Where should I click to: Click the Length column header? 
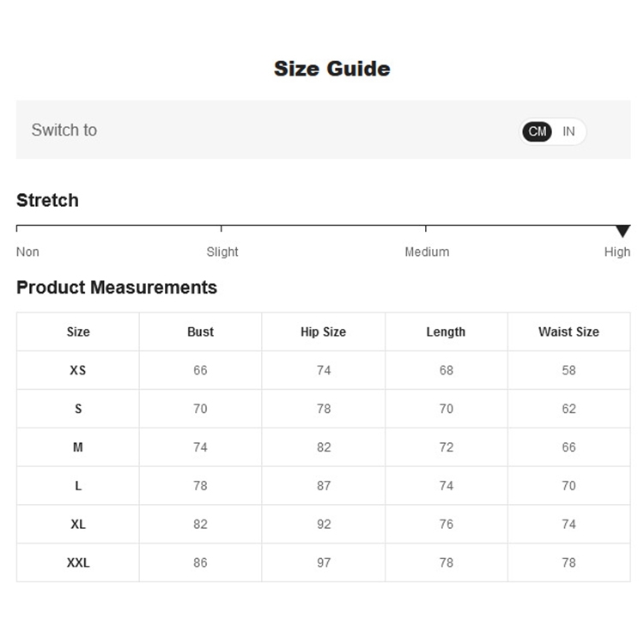(x=446, y=331)
